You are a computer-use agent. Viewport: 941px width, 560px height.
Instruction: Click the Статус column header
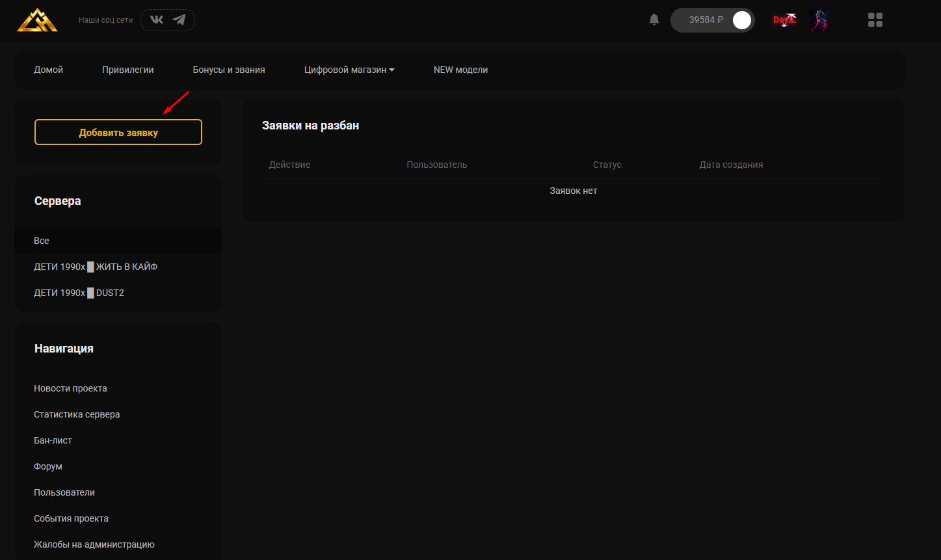[607, 165]
